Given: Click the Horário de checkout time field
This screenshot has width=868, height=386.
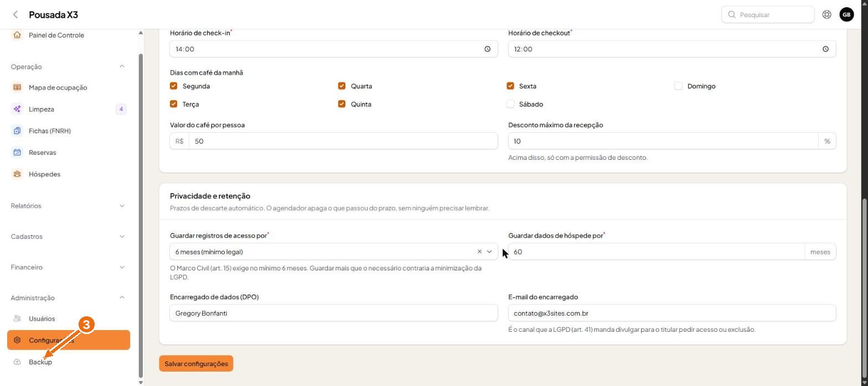Looking at the screenshot, I should [672, 49].
